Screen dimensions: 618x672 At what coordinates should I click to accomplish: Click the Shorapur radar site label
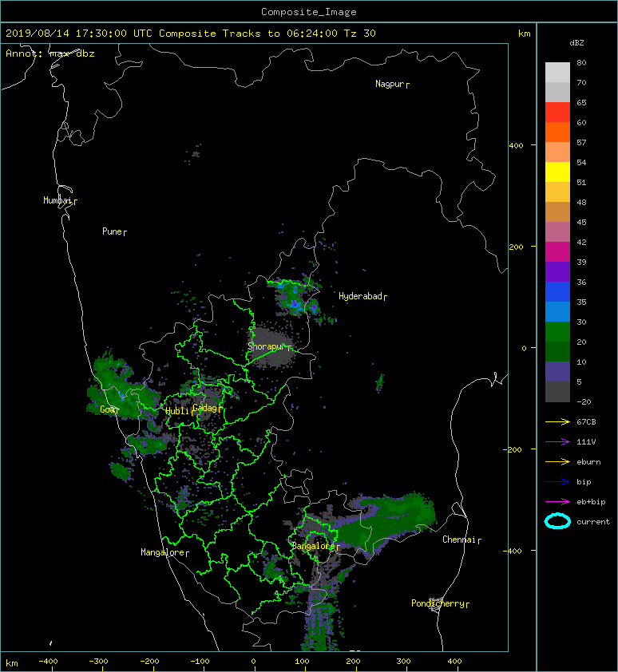click(x=266, y=346)
